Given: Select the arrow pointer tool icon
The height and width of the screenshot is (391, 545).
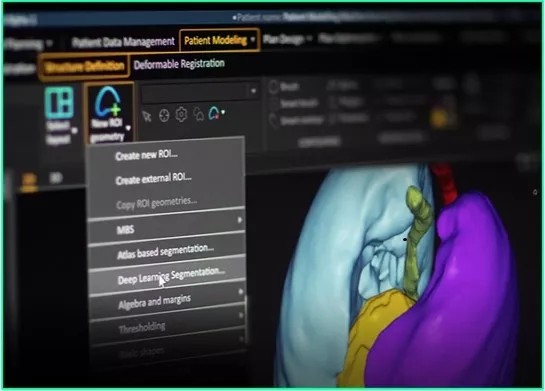Looking at the screenshot, I should pos(147,116).
